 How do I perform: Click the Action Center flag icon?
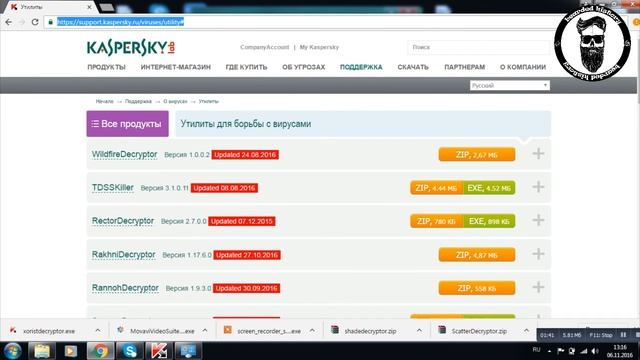pos(561,351)
